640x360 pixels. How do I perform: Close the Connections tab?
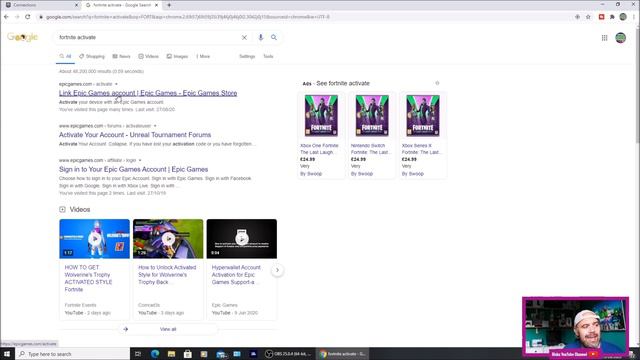click(x=76, y=5)
